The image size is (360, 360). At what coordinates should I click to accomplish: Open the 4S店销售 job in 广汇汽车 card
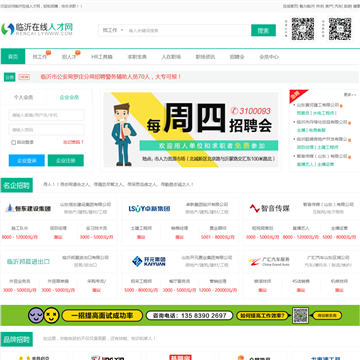(301, 281)
